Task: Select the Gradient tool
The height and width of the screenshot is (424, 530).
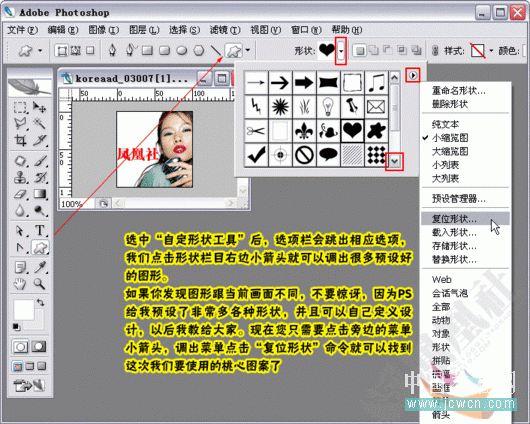Action: point(40,194)
